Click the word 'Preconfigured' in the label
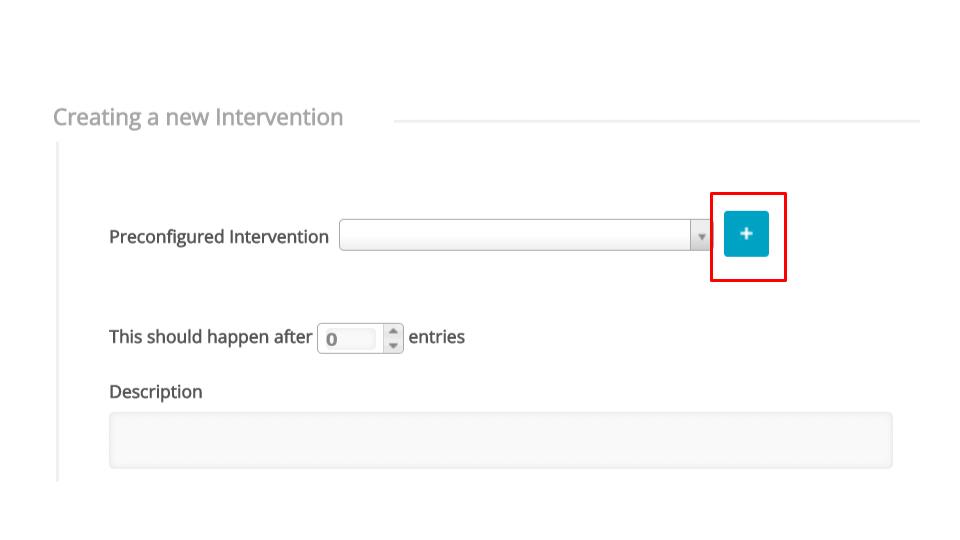960x540 pixels. (x=166, y=237)
